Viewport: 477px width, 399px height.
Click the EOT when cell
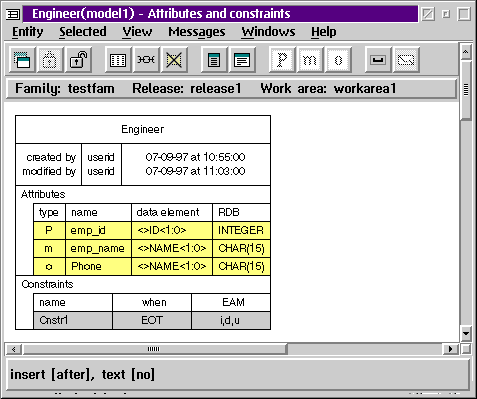click(152, 321)
